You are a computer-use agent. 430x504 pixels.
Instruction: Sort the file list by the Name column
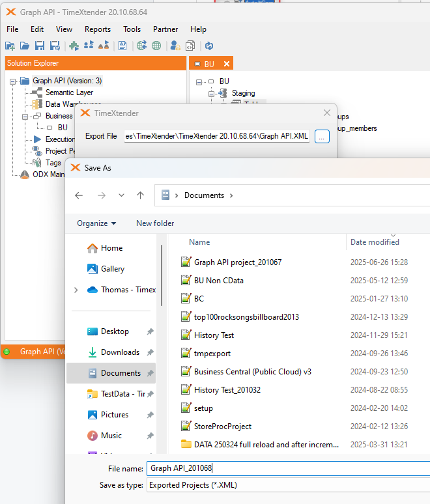(199, 242)
